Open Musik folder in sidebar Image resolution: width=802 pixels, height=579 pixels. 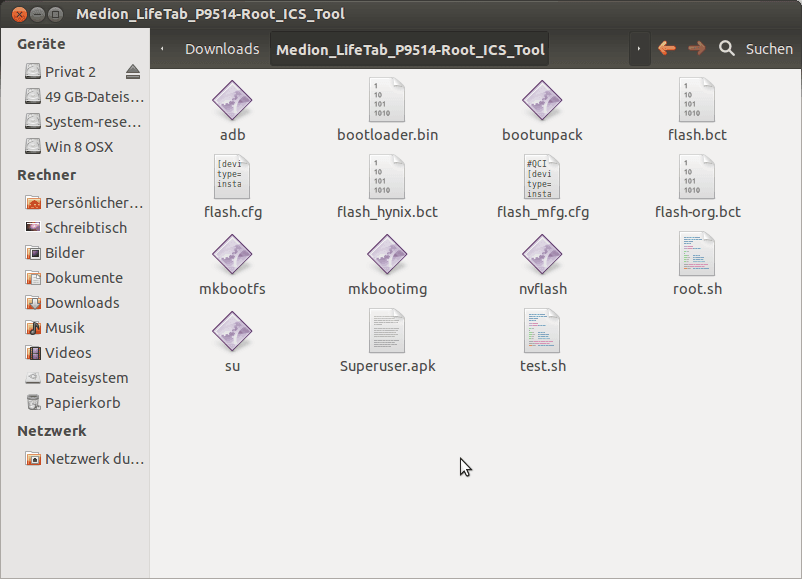pyautogui.click(x=55, y=328)
